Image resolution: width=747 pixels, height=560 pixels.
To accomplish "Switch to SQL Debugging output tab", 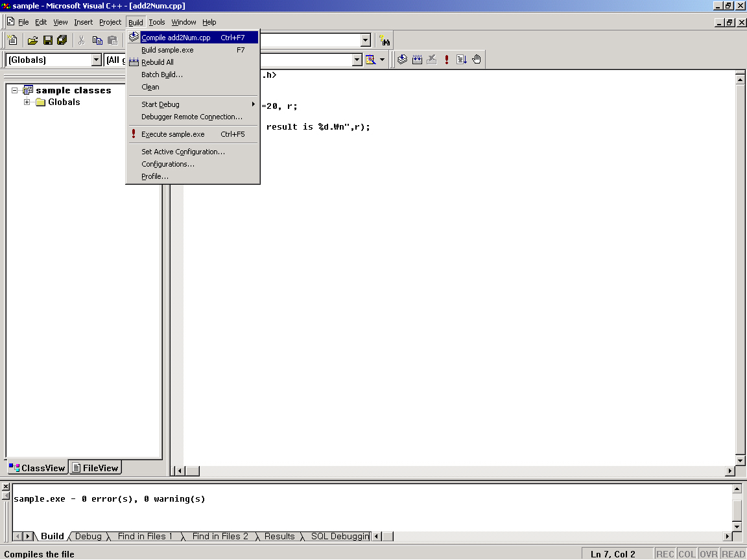I will [x=340, y=536].
